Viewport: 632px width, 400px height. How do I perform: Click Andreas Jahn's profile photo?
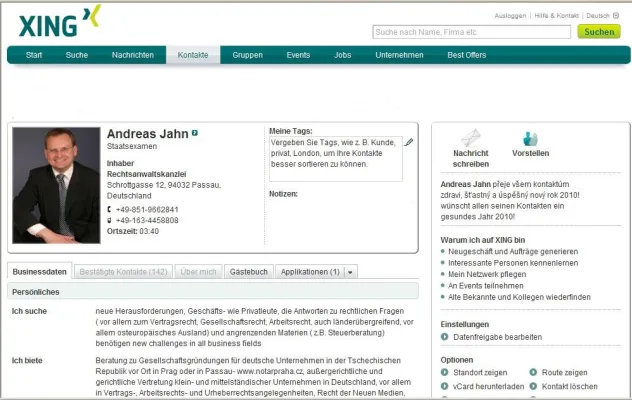coord(56,185)
